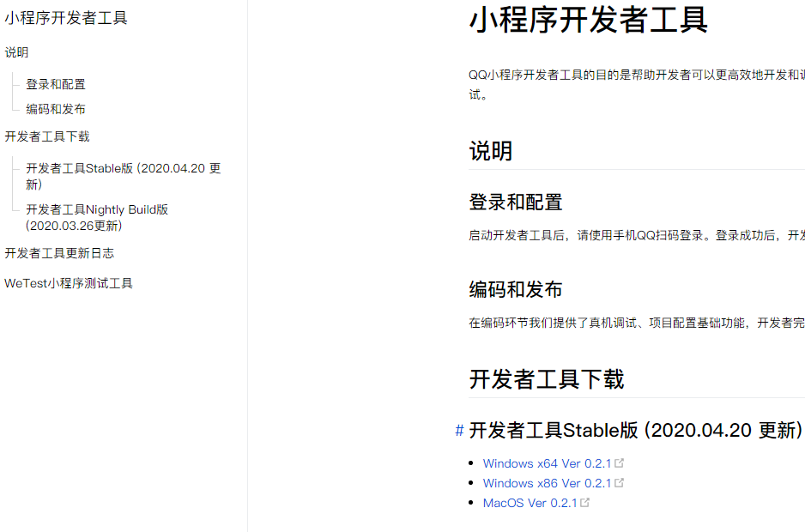The image size is (805, 532).
Task: Download Windows x64 Ver 0.2.1
Action: click(548, 463)
